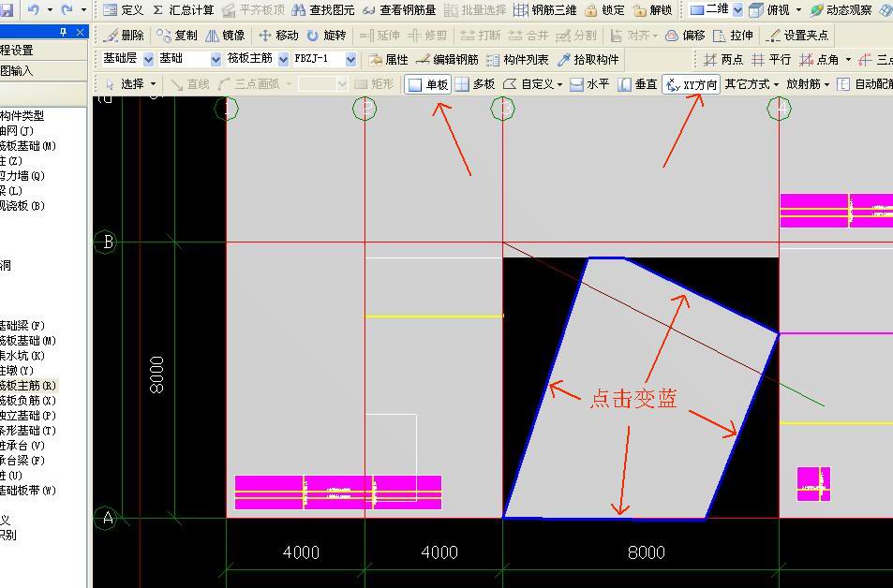Expand the 二维 view mode dropdown

click(x=737, y=9)
